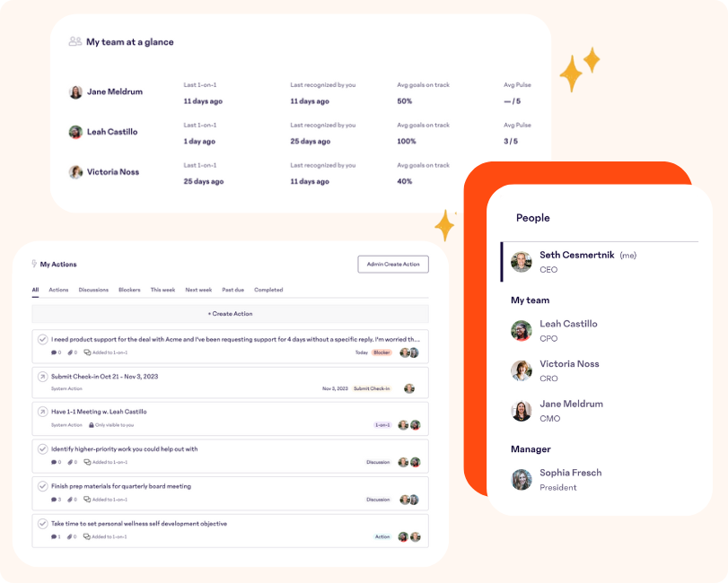Complete the 'Finish prep materials' action checkbox
Screen dimensions: 728x583
tap(42, 486)
